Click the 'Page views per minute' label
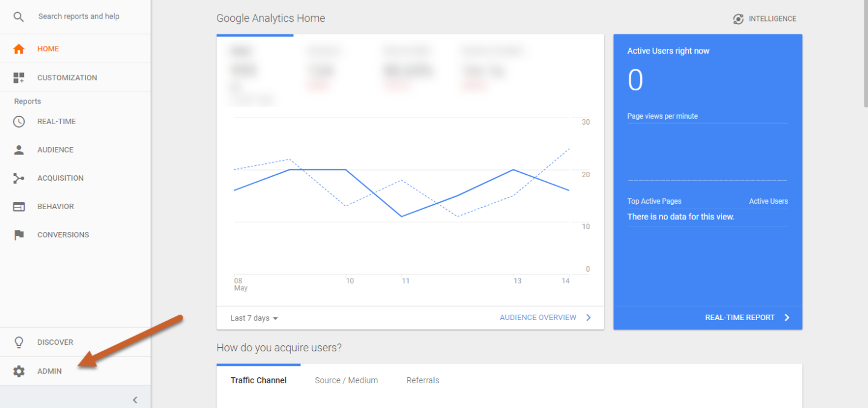This screenshot has height=408, width=868. tap(662, 116)
